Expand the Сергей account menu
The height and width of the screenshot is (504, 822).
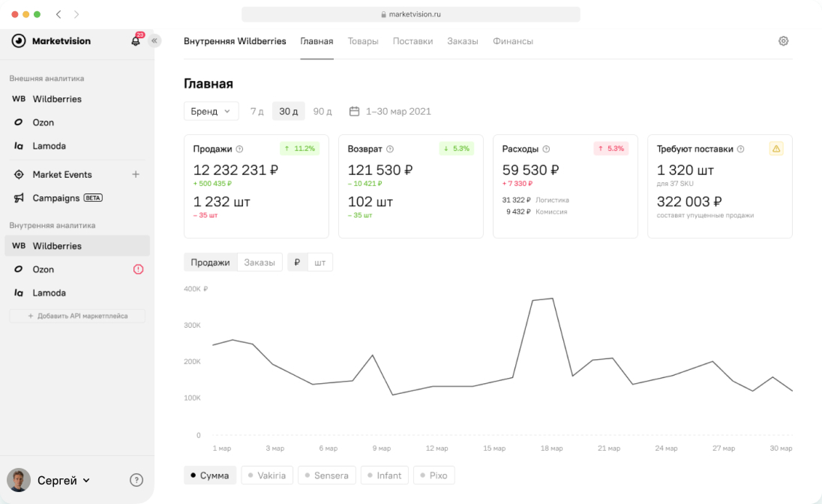[63, 480]
